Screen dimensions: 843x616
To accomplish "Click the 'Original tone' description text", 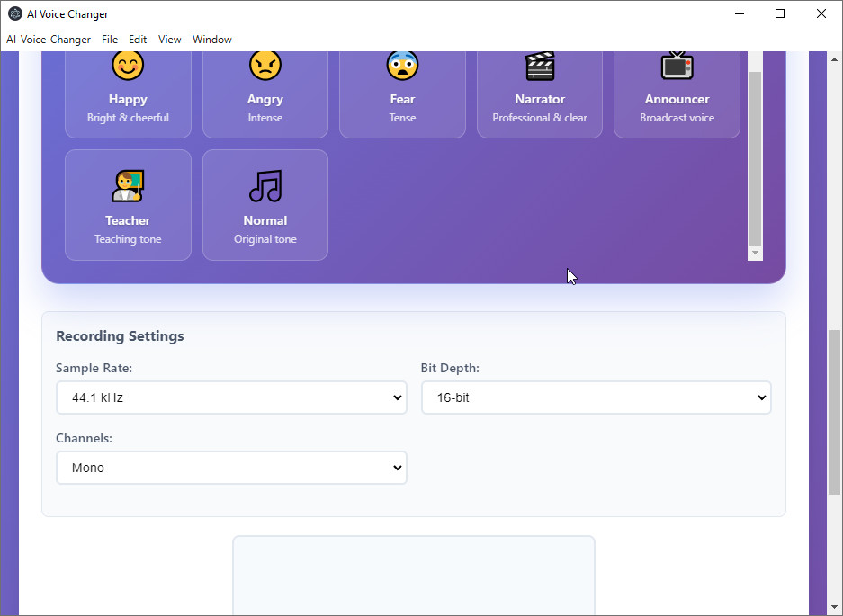I will [x=265, y=239].
